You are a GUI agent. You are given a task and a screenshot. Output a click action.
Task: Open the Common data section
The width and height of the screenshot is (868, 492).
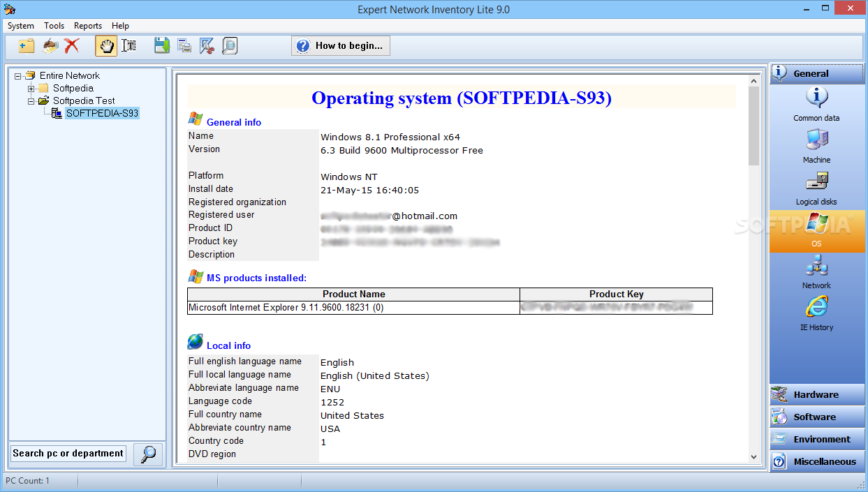816,105
